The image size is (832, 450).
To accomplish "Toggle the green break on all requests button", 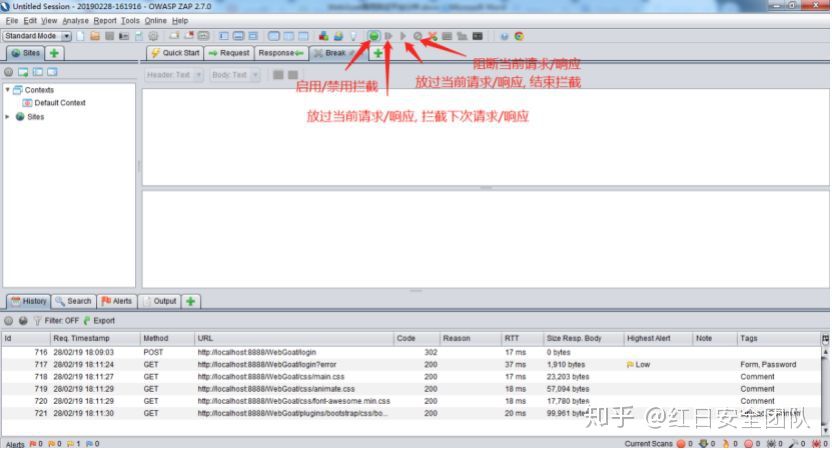I will pyautogui.click(x=374, y=36).
